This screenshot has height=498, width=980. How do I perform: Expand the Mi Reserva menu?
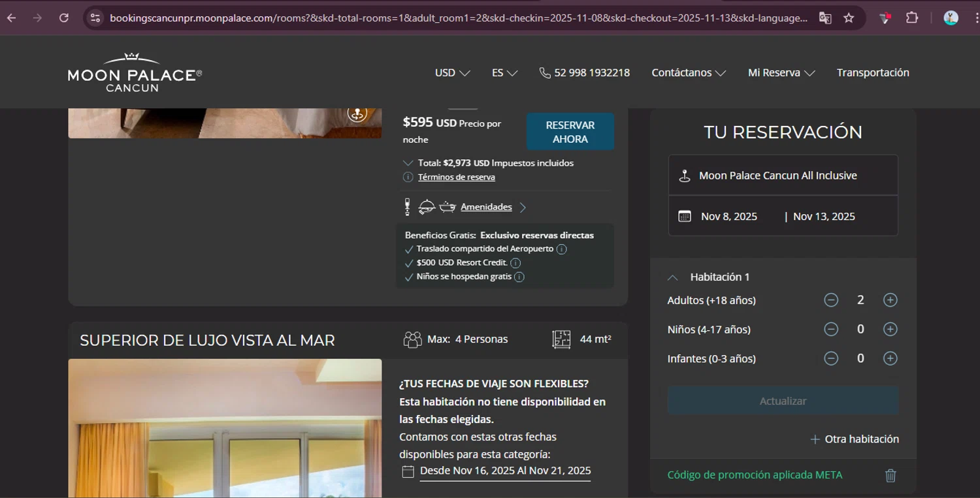pos(781,73)
